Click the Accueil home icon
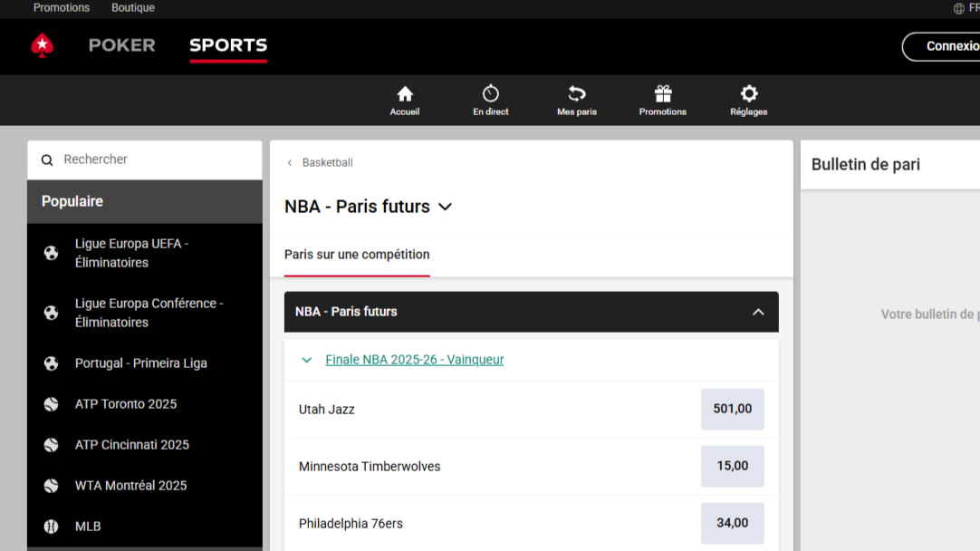The height and width of the screenshot is (551, 980). click(x=404, y=93)
